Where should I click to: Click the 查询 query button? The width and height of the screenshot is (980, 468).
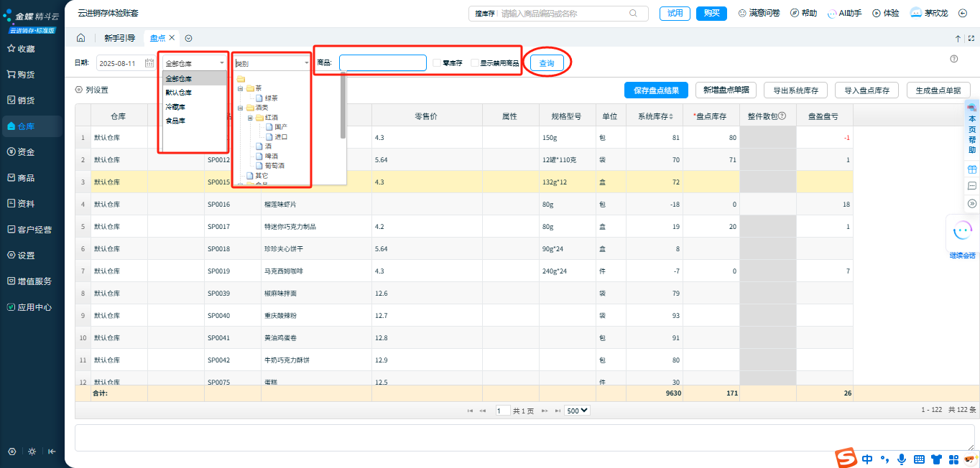point(547,63)
